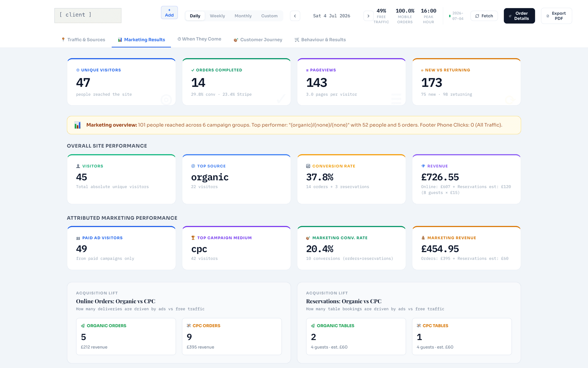
Task: Click New vs Returning value 173
Action: click(x=431, y=82)
